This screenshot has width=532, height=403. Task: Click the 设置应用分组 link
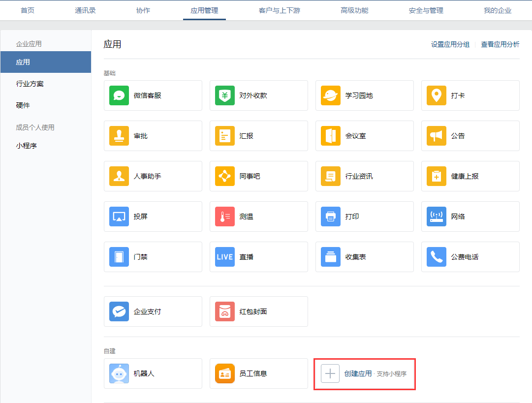(450, 44)
